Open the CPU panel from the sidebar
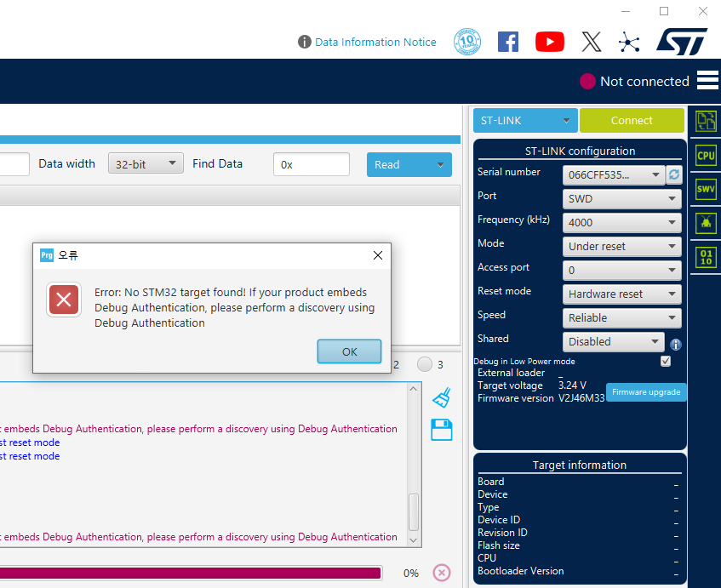721x588 pixels. pyautogui.click(x=706, y=156)
